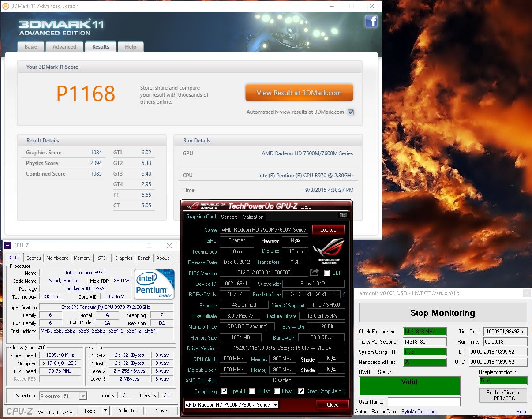Click the Stop Monitoring button in Harmonic

point(442,313)
